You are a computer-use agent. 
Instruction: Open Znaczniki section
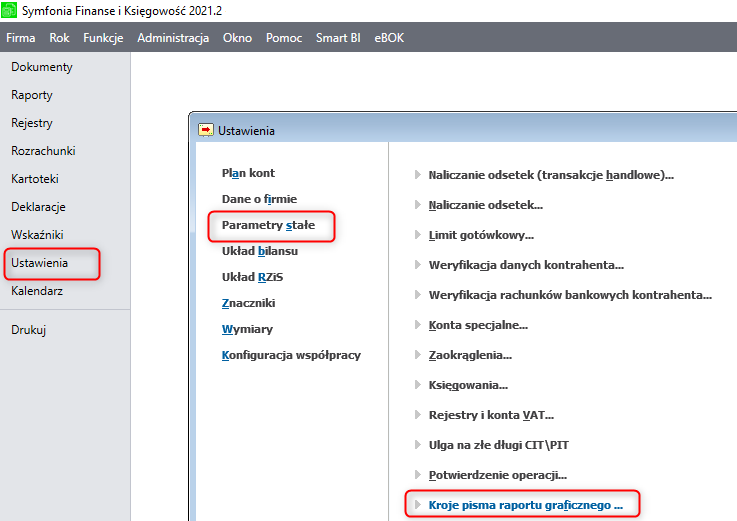249,303
